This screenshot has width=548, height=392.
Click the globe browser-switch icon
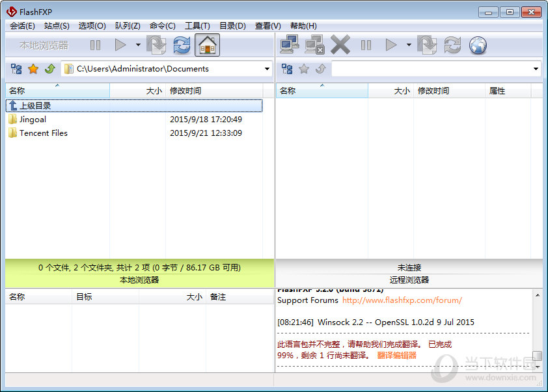point(478,46)
